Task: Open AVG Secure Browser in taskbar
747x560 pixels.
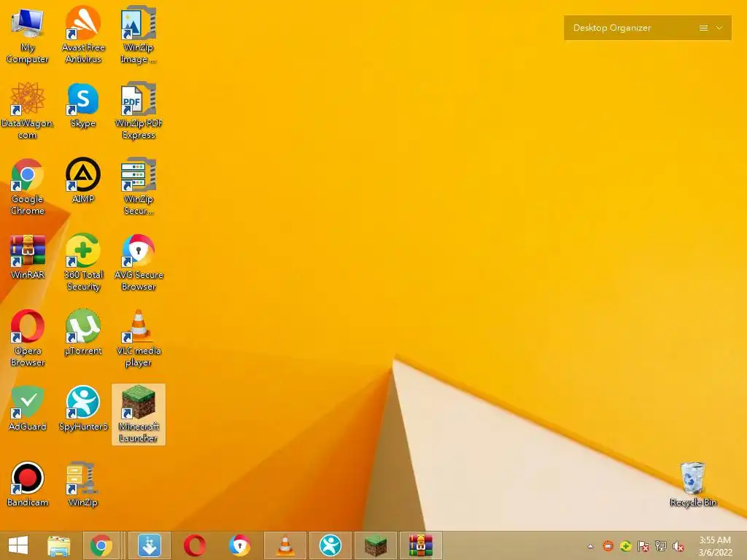Action: point(239,545)
